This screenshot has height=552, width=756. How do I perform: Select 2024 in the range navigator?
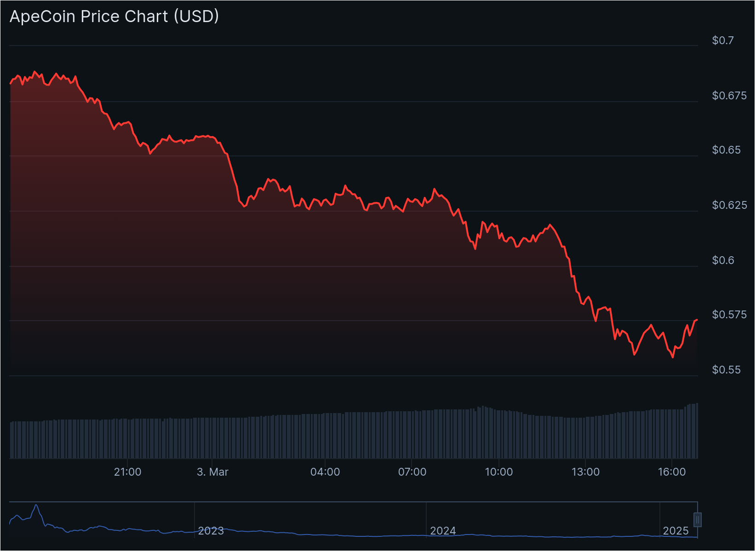(443, 531)
